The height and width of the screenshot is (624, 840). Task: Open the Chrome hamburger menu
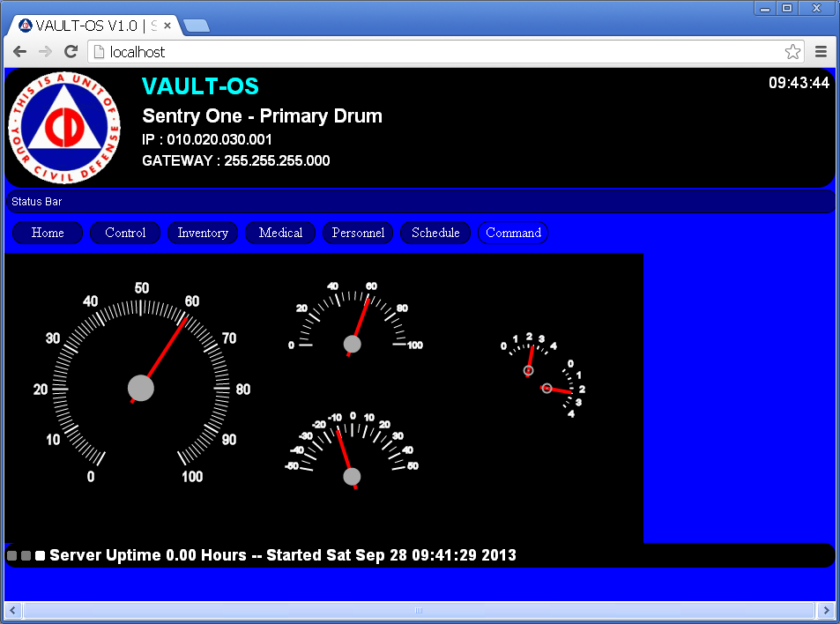[x=821, y=52]
